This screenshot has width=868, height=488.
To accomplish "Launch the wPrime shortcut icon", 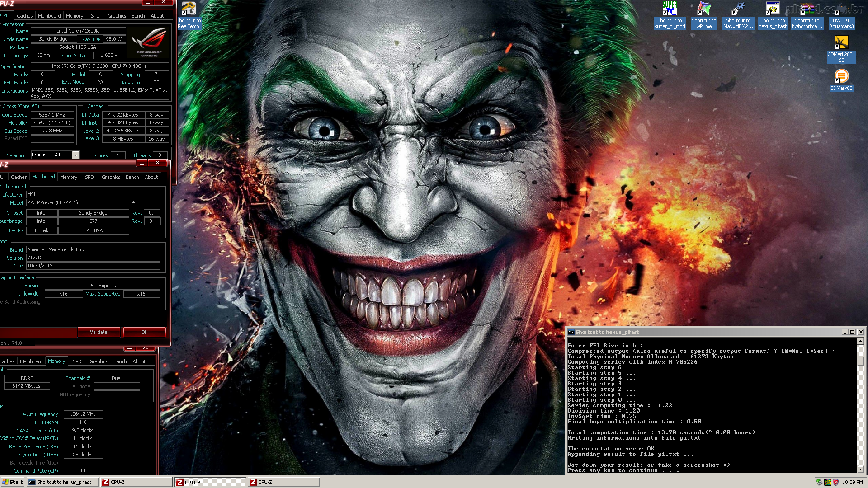I will [704, 15].
